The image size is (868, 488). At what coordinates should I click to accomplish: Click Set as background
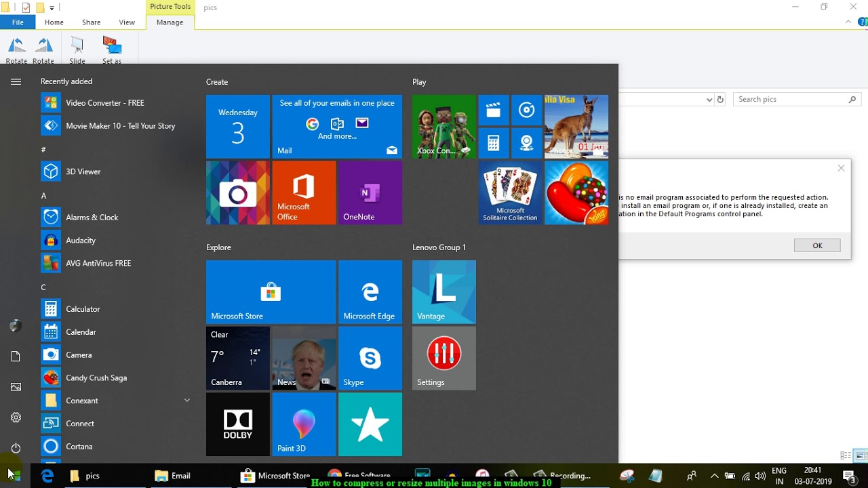point(112,50)
